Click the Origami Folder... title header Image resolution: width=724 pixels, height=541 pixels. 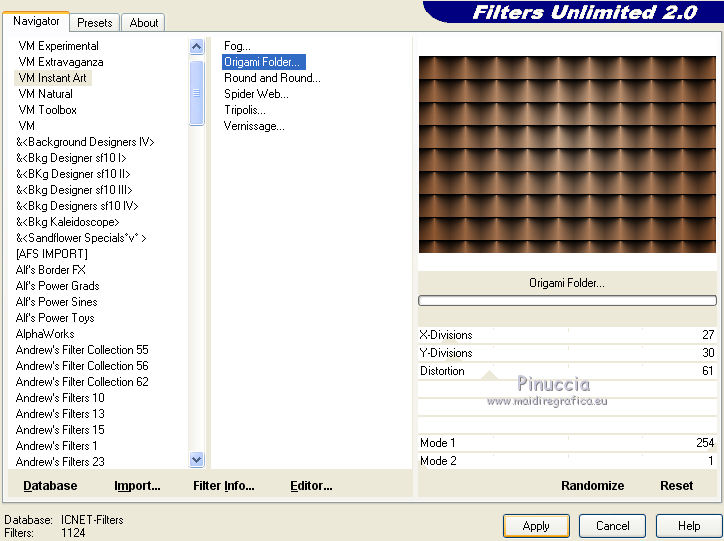click(567, 283)
